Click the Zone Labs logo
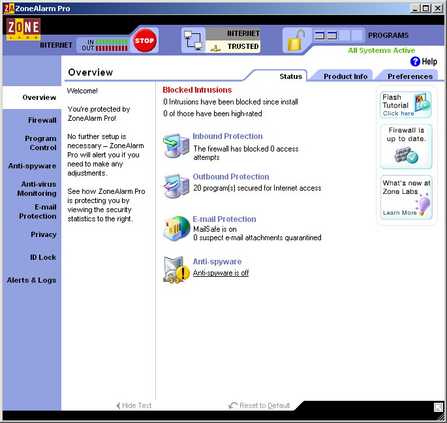This screenshot has height=423, width=447. 23,29
